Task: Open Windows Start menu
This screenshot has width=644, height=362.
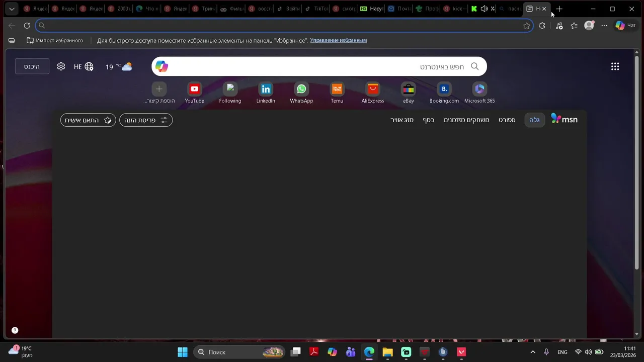Action: point(183,352)
